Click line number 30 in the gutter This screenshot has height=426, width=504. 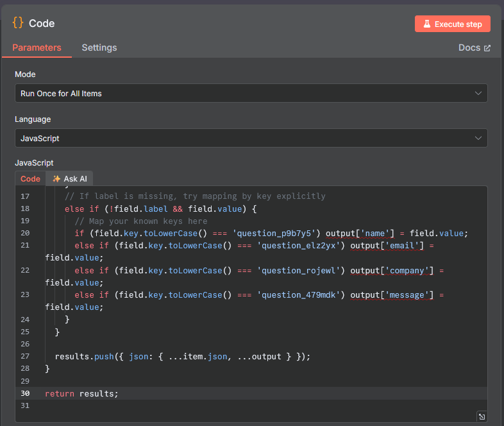pos(25,393)
